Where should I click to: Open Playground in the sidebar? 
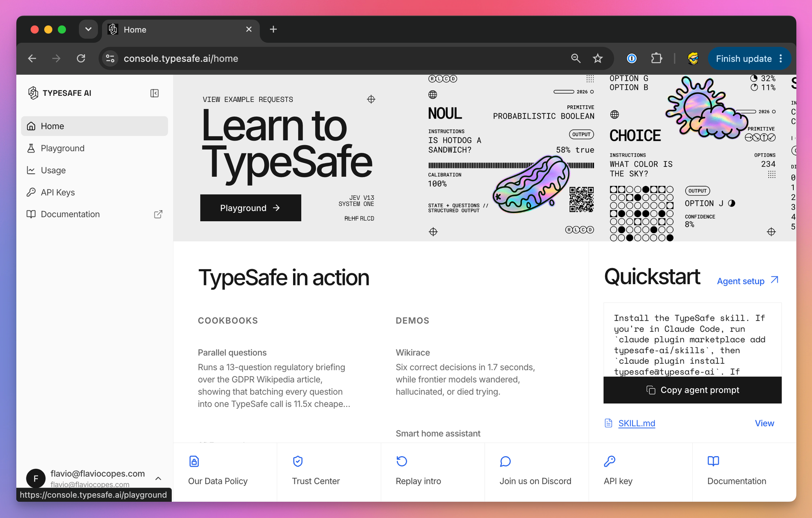click(94, 148)
